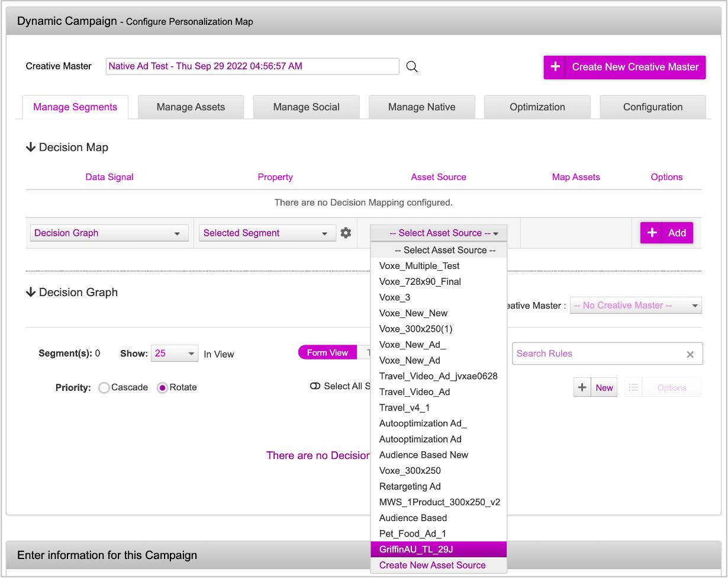Collapse the Decision Graph section arrow
The image size is (728, 578).
(x=31, y=293)
